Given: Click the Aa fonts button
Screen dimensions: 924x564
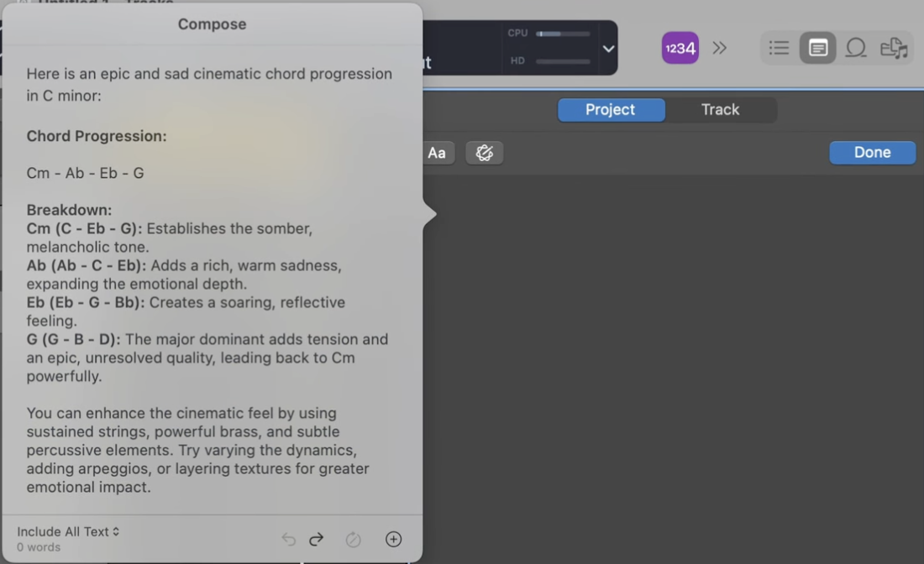Looking at the screenshot, I should point(437,153).
